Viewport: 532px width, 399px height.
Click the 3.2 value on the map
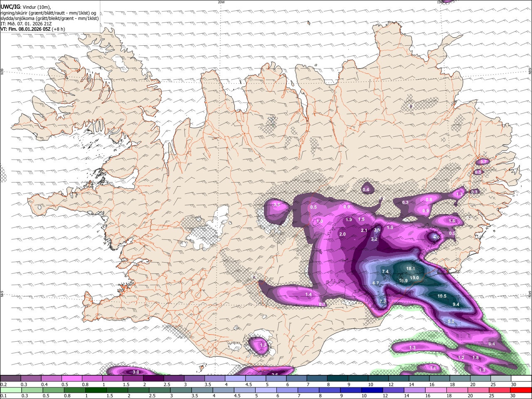click(x=374, y=239)
